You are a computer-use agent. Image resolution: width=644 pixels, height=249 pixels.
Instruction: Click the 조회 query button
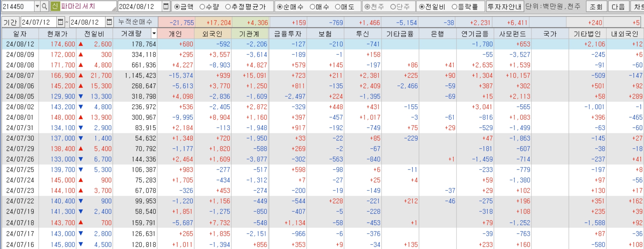[596, 7]
